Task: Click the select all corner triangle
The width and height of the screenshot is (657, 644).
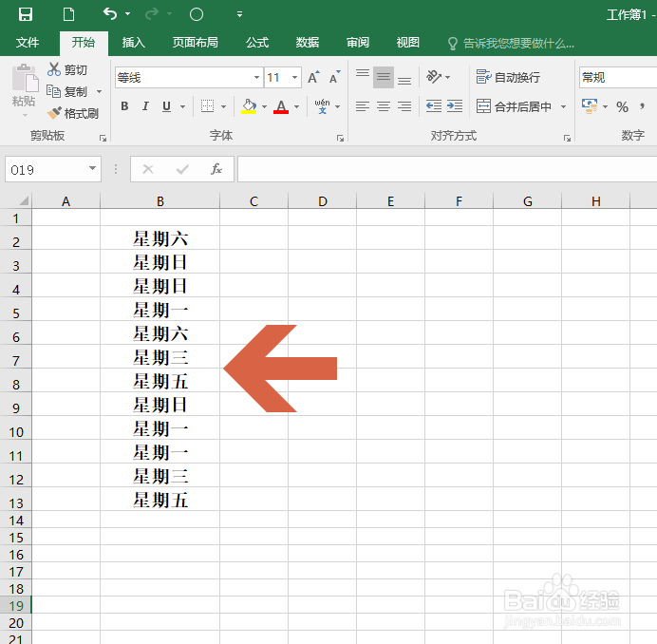Action: coord(24,200)
